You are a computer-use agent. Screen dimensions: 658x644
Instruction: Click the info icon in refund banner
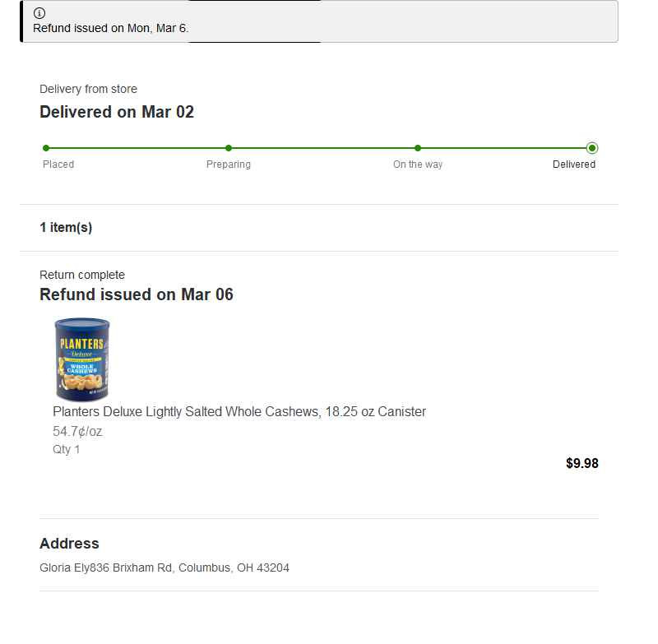coord(39,13)
